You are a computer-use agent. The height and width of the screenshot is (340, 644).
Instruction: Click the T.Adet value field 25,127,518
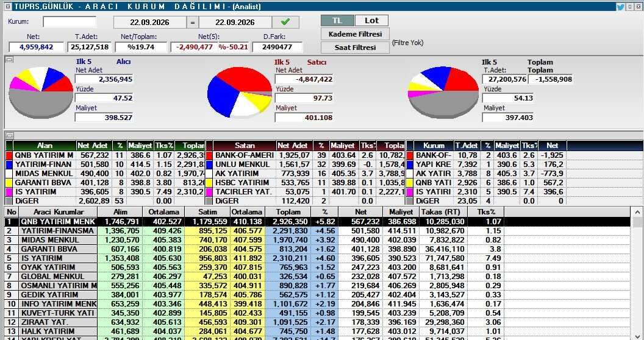90,47
